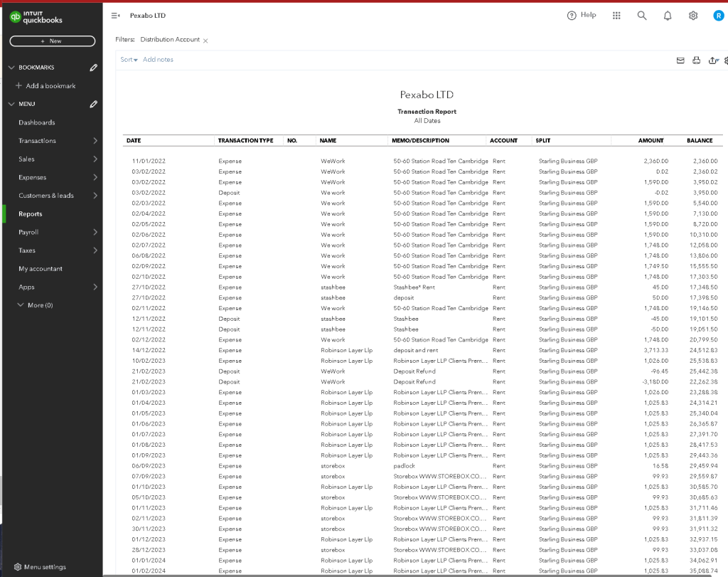728x577 pixels.
Task: Click the 28/12/2023 storebox date
Action: [x=149, y=549]
